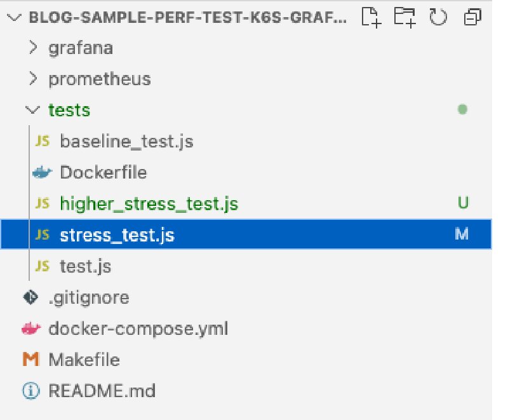Click the git icon beside .gitignore
This screenshot has width=508, height=420.
click(30, 297)
